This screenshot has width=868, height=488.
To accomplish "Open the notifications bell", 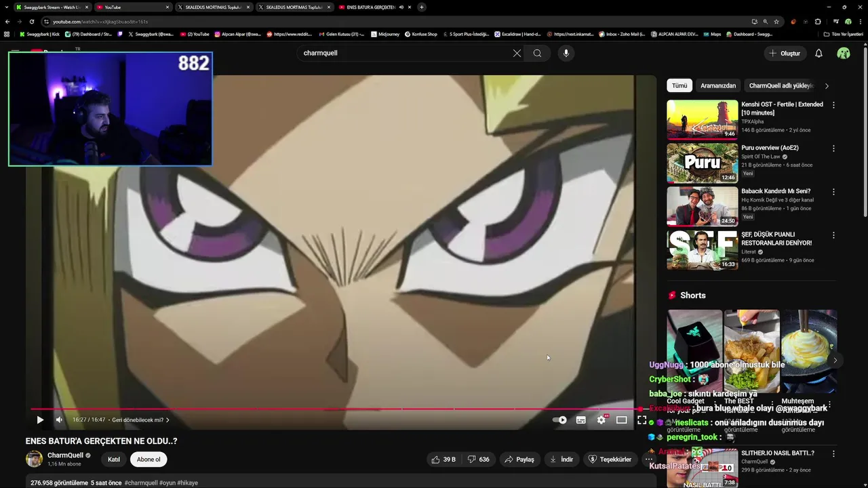I will pyautogui.click(x=818, y=53).
